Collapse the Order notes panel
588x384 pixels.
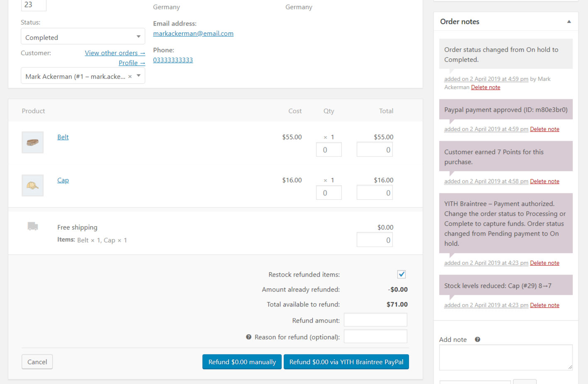point(569,22)
